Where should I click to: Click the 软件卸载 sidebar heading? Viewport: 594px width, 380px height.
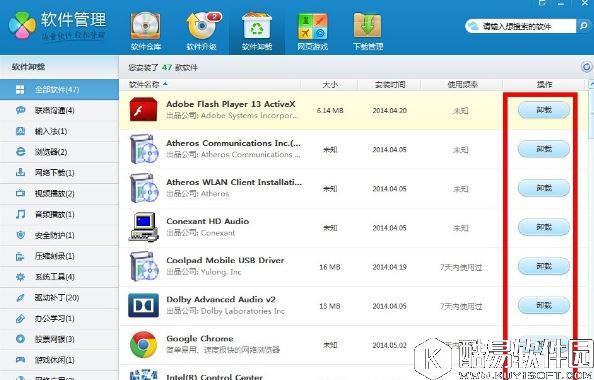coord(28,67)
